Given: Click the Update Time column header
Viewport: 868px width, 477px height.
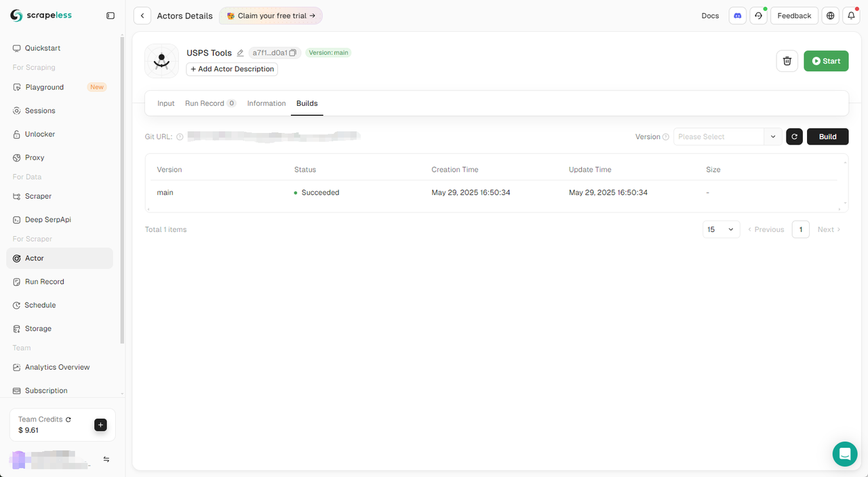Looking at the screenshot, I should point(590,170).
